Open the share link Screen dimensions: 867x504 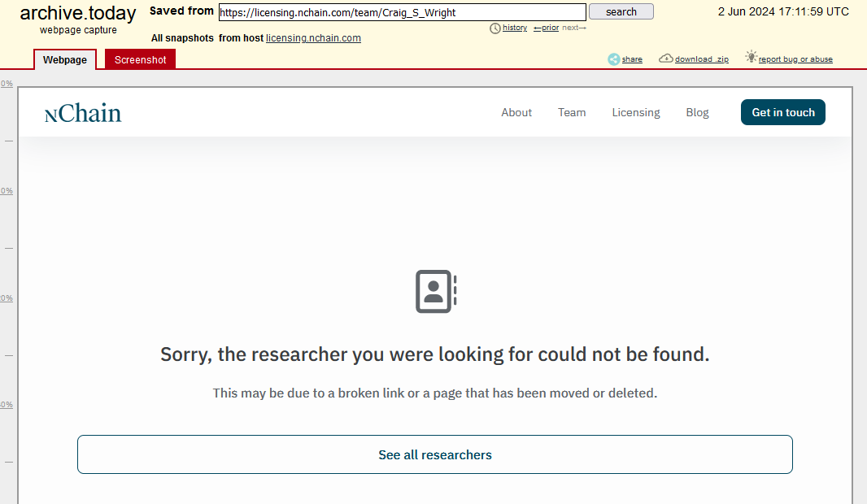(632, 59)
